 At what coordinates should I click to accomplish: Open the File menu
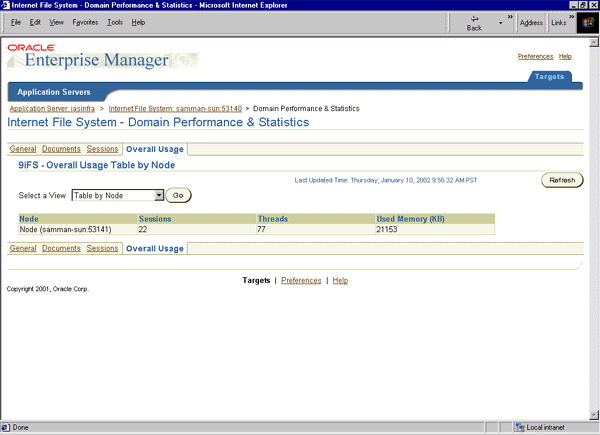(16, 23)
